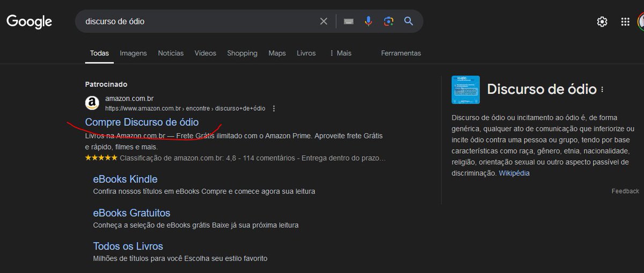Image resolution: width=644 pixels, height=273 pixels.
Task: Switch to the Imagens tab
Action: [x=133, y=53]
